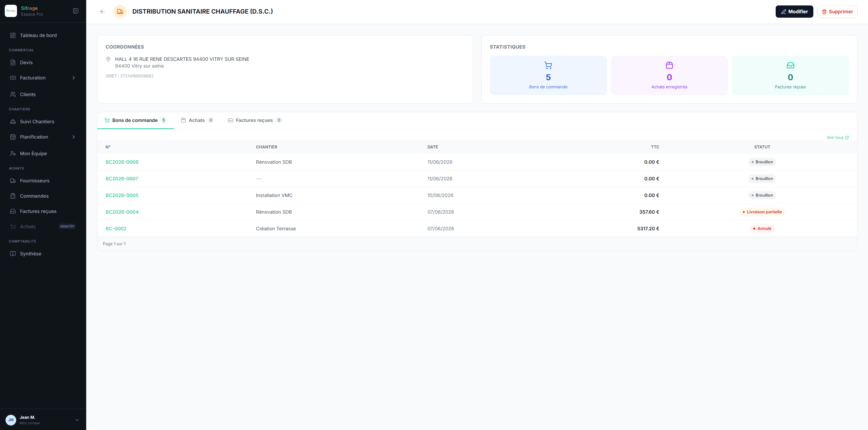Click the green inbox icon in statistics
868x430 pixels.
[x=791, y=65]
